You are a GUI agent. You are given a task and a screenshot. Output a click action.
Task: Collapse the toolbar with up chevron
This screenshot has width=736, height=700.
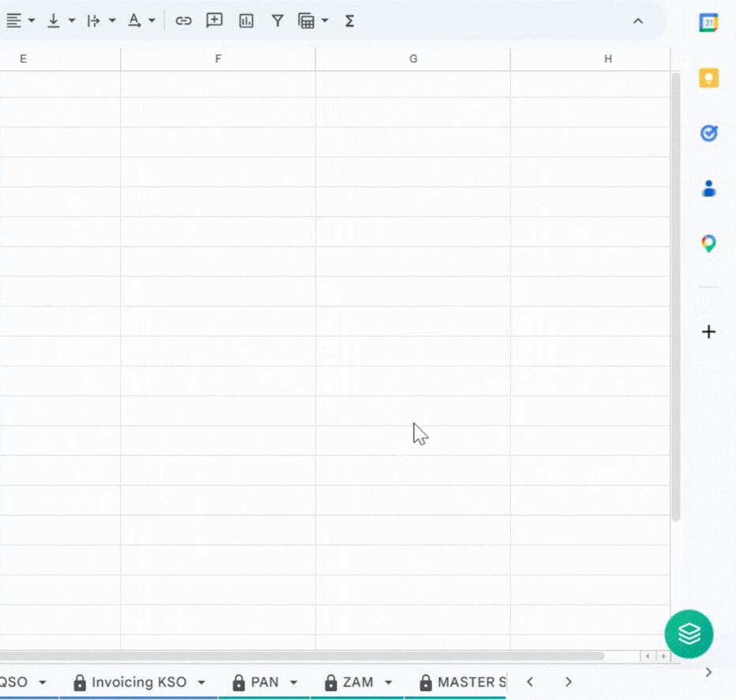pos(638,21)
